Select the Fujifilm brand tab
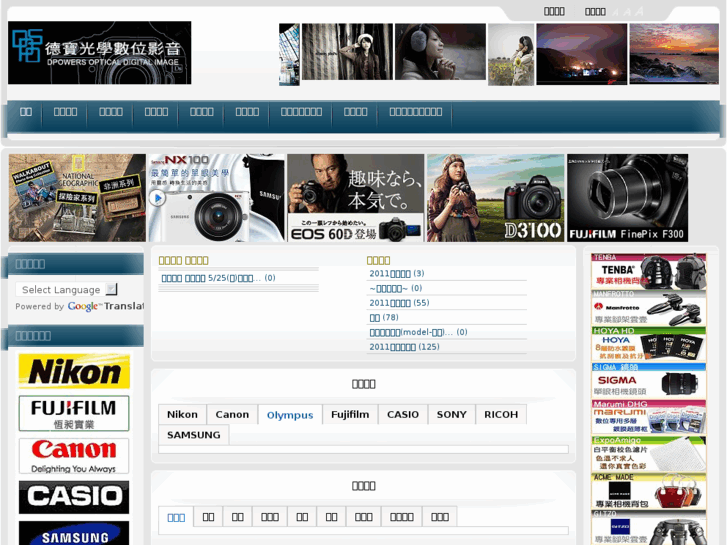Image resolution: width=727 pixels, height=545 pixels. [x=350, y=414]
